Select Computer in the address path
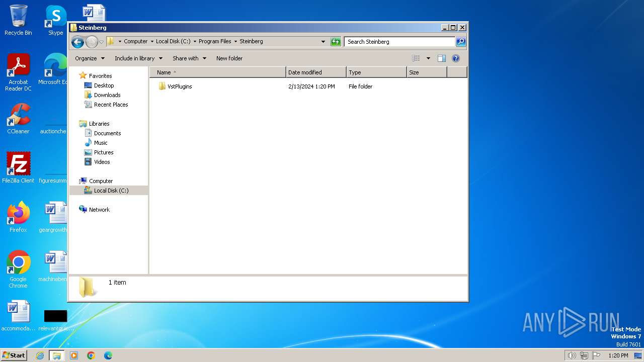Screen dimensions: 644x362 tap(136, 41)
